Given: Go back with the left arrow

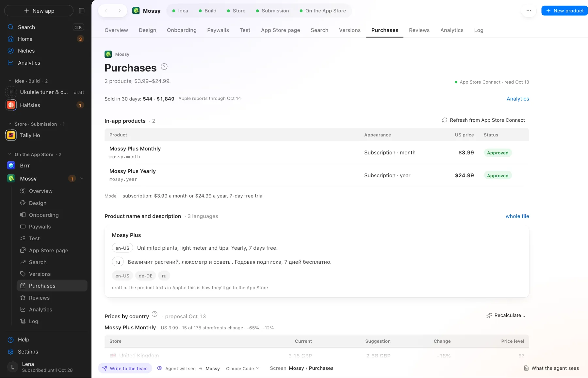Looking at the screenshot, I should pyautogui.click(x=106, y=11).
